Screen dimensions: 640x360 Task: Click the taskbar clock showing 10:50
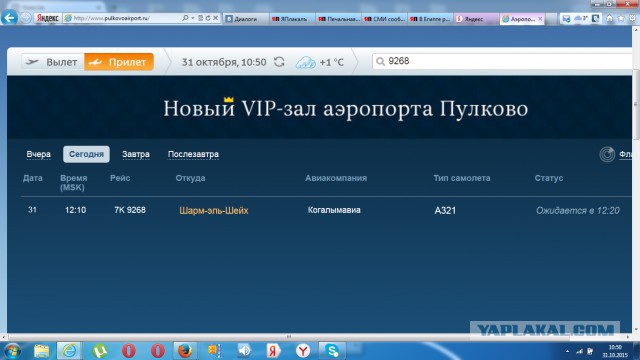pyautogui.click(x=615, y=351)
